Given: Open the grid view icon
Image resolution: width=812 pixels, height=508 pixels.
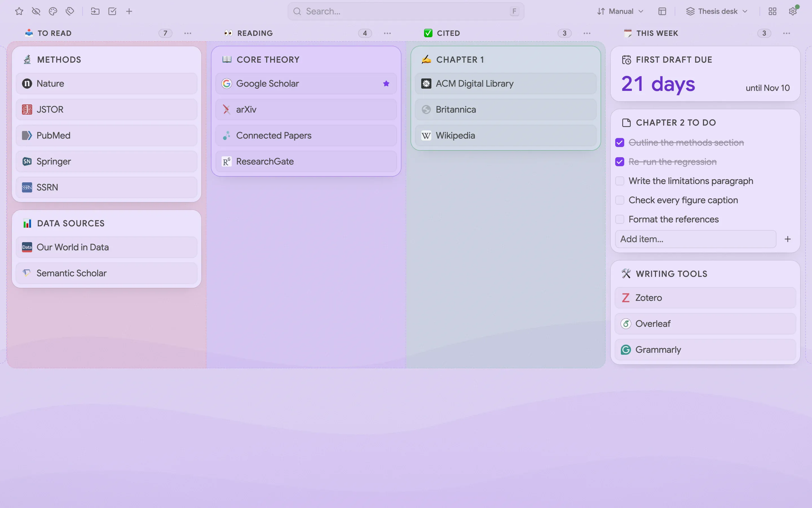Looking at the screenshot, I should [x=773, y=11].
